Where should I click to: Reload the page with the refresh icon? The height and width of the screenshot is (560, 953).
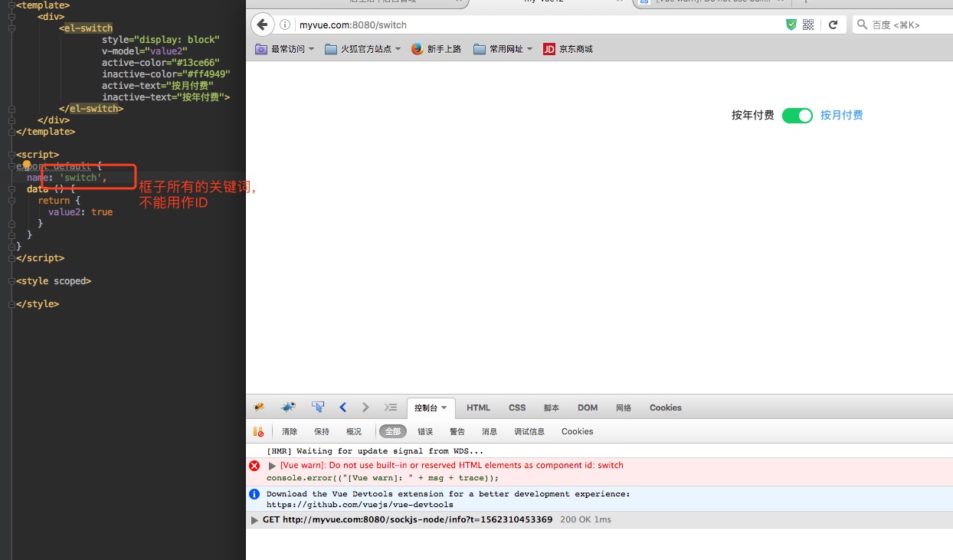click(833, 25)
